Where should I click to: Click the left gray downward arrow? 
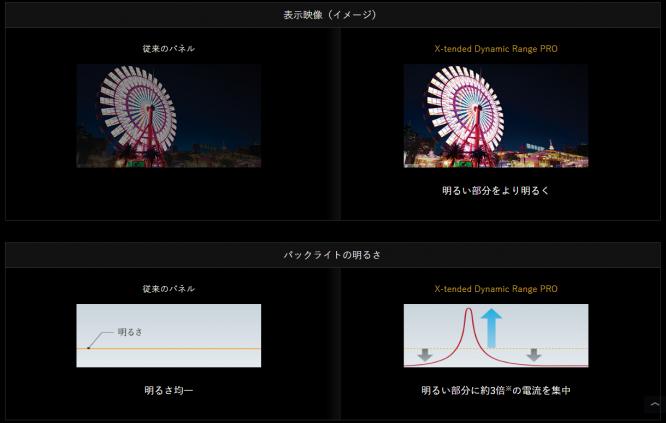point(424,355)
